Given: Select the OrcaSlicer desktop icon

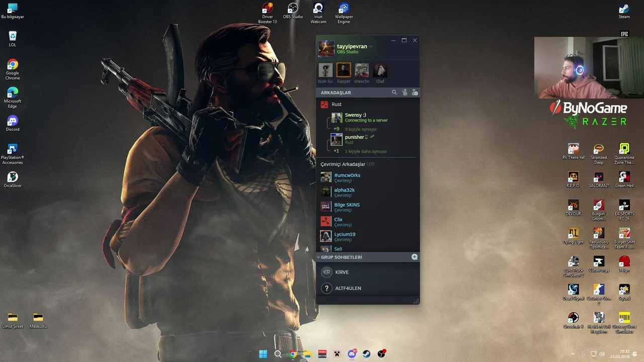Looking at the screenshot, I should pos(13,179).
